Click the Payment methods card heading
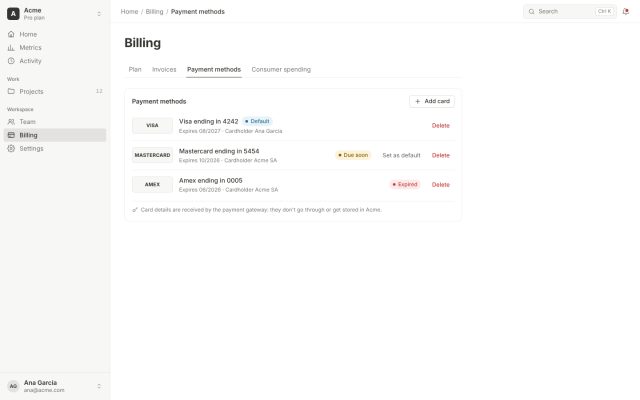This screenshot has width=640, height=400. (159, 101)
